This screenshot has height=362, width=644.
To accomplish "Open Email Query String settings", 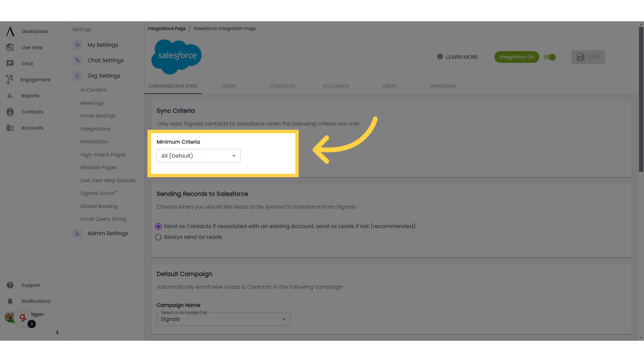I will click(x=103, y=219).
